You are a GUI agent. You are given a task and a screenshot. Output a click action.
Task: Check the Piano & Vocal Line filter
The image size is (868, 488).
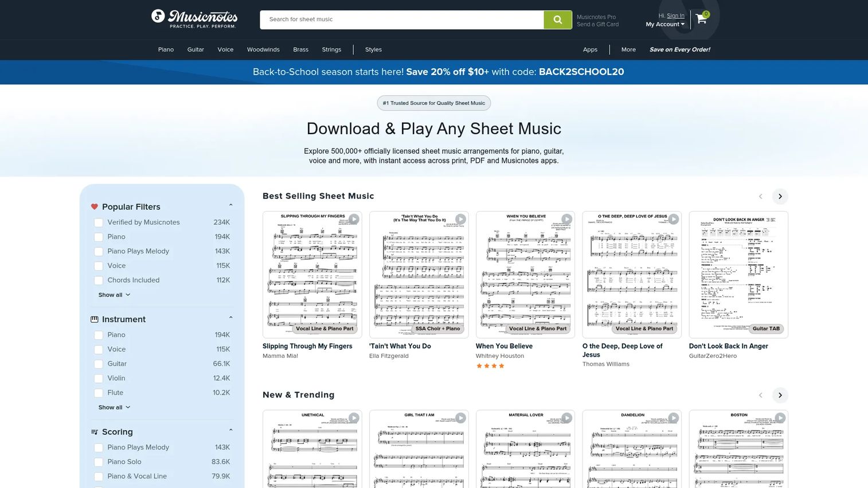[99, 477]
